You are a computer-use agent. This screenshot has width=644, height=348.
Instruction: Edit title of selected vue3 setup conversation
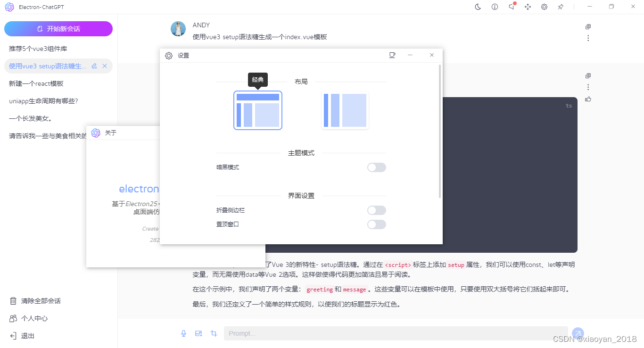(x=94, y=66)
